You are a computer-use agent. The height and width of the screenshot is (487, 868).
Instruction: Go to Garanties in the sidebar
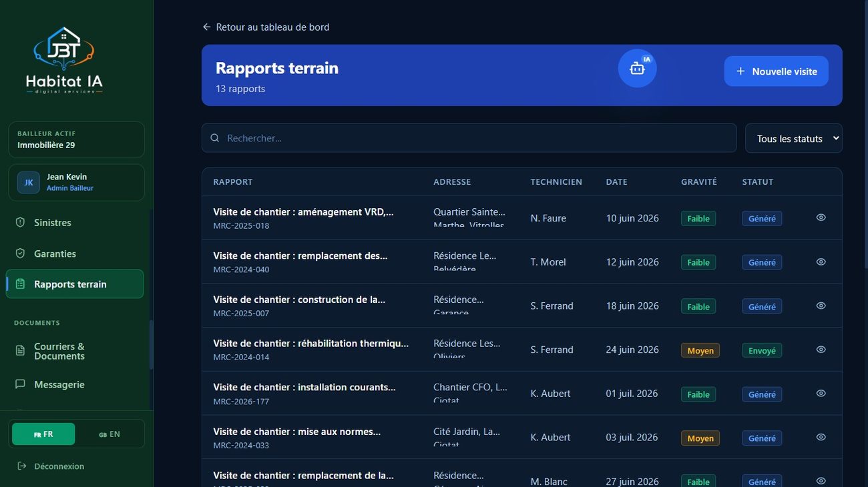click(x=75, y=254)
